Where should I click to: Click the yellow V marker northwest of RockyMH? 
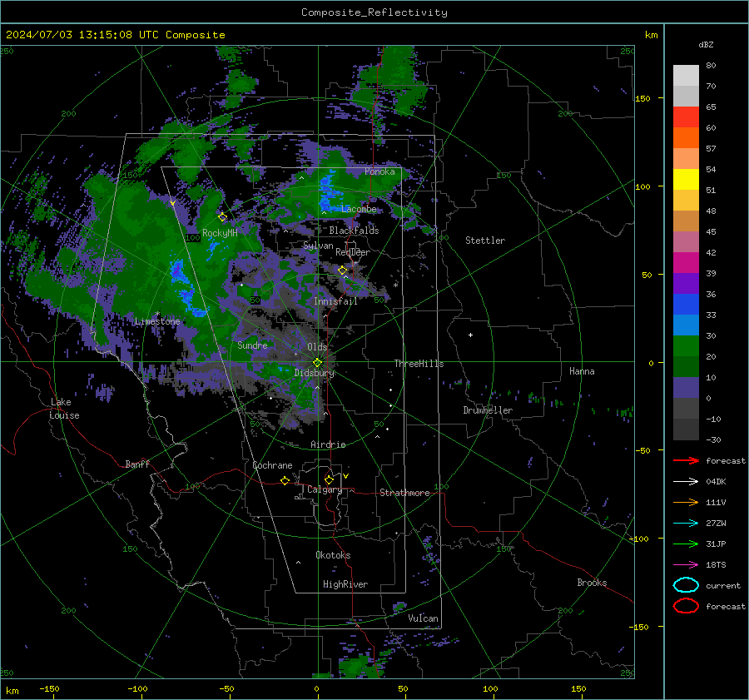click(172, 203)
